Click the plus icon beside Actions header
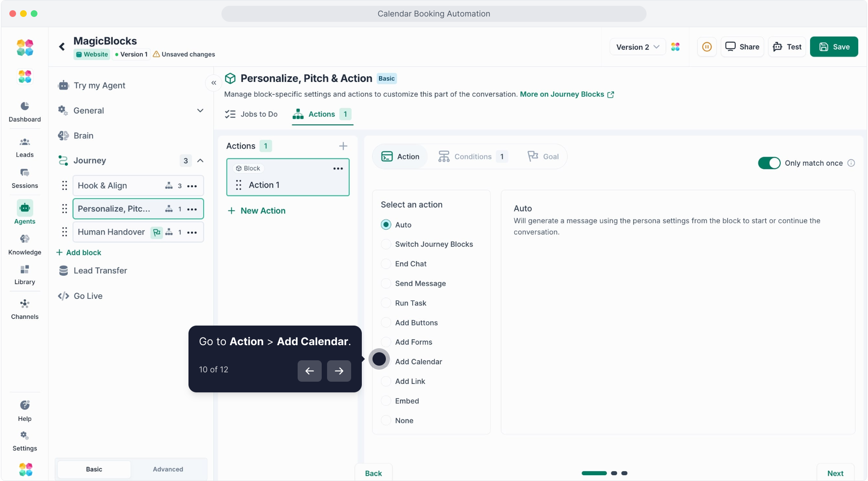Viewport: 868px width, 481px height. 343,146
